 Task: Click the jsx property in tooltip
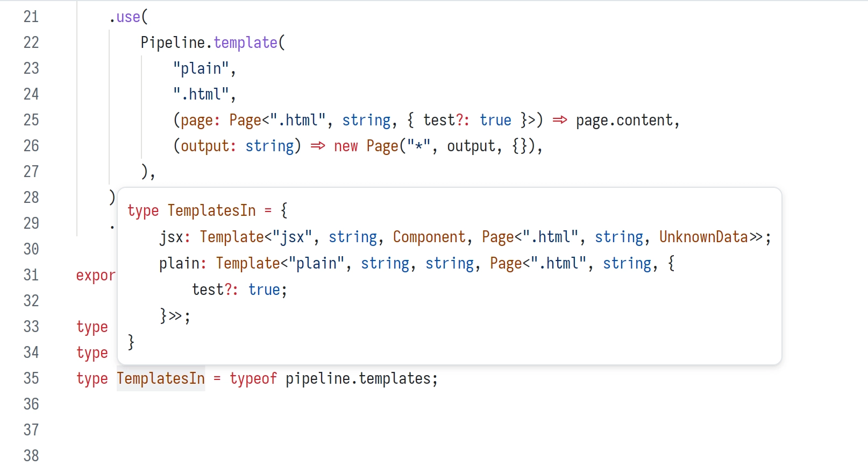click(171, 236)
